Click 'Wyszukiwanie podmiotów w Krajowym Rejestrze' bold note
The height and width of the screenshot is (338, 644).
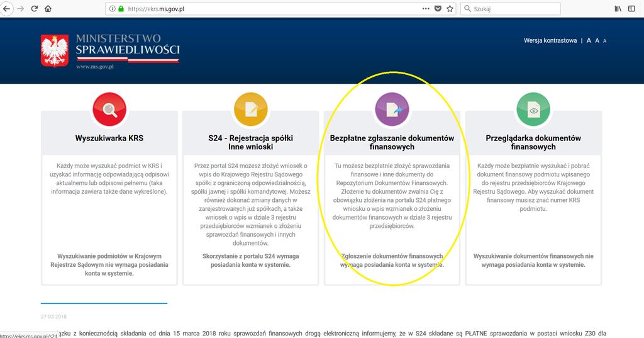click(109, 264)
